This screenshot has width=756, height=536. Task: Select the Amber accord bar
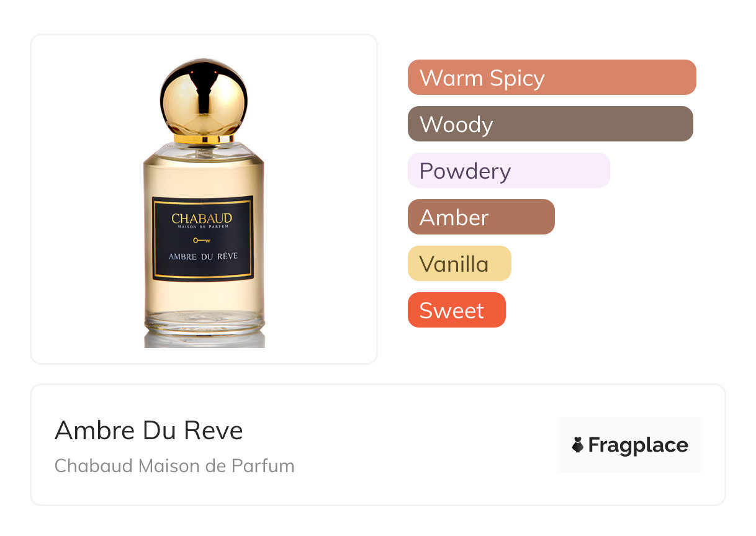pos(481,217)
